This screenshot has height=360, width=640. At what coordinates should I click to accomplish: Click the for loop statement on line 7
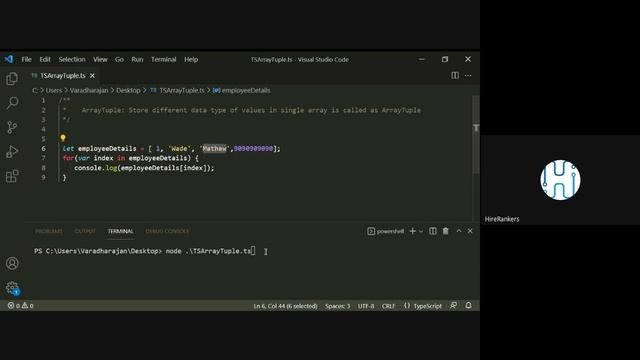tap(131, 158)
